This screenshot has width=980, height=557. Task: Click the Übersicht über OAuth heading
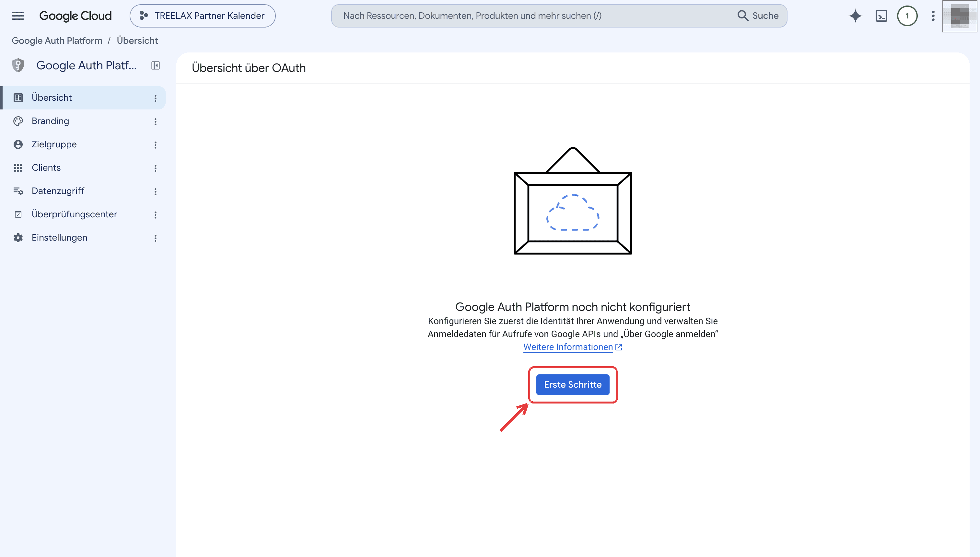pyautogui.click(x=249, y=68)
